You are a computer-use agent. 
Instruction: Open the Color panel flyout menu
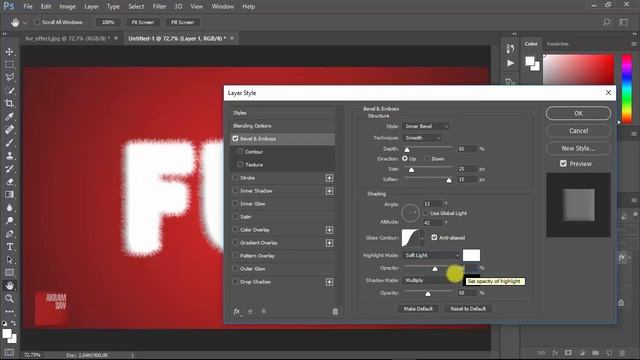point(634,44)
